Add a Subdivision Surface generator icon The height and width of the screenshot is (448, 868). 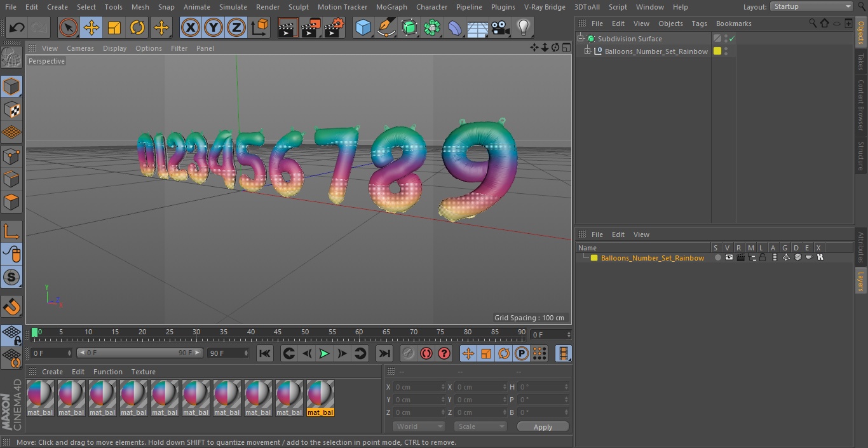(409, 28)
